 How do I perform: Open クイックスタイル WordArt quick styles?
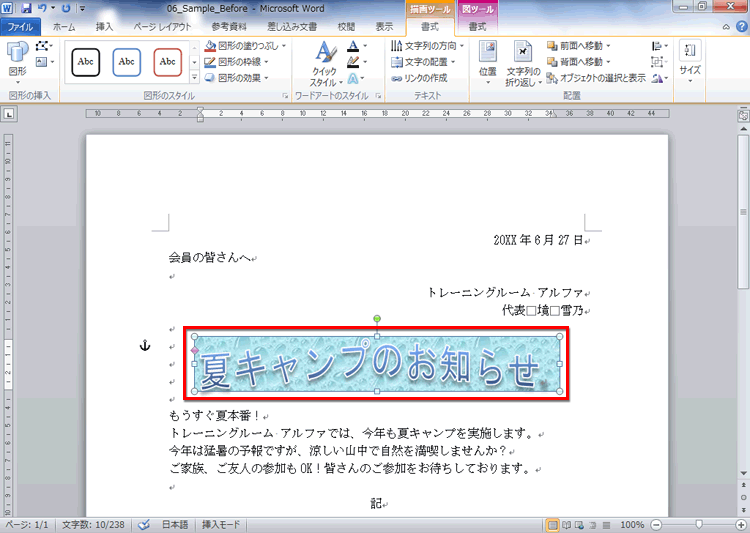tap(327, 64)
